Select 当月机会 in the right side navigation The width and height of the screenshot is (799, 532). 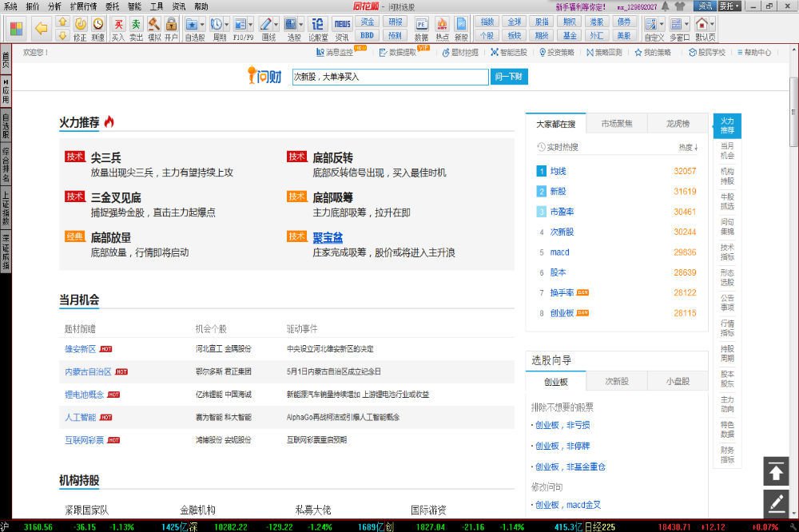(727, 151)
